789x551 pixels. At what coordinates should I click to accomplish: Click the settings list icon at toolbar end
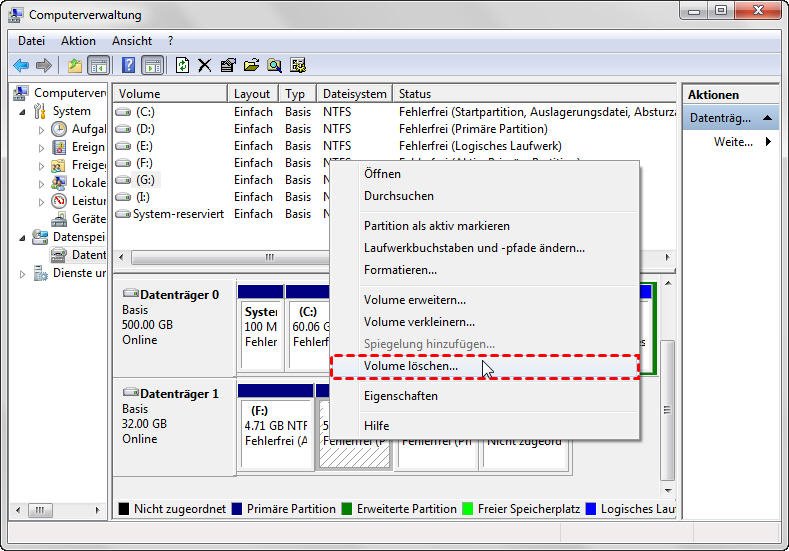(x=298, y=65)
